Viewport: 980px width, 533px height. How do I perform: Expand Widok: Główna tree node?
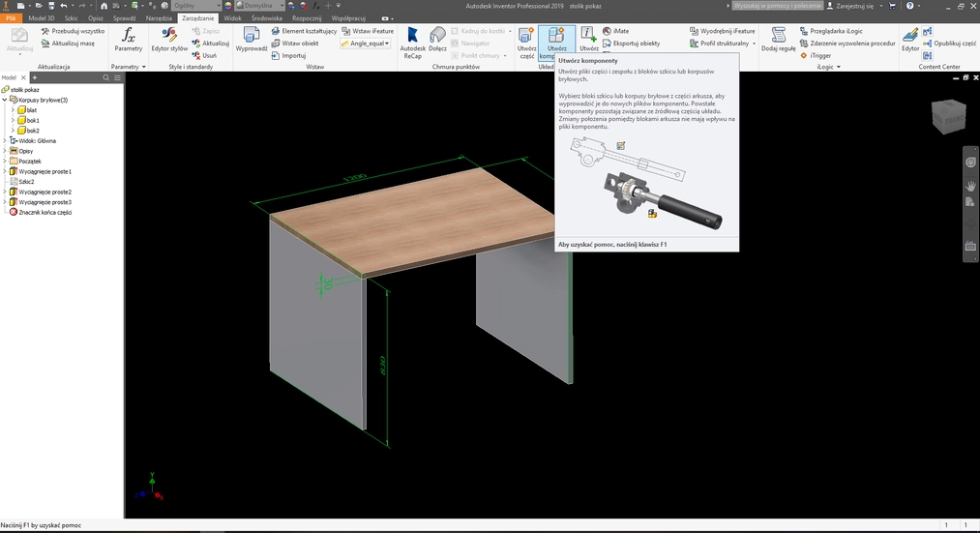pos(5,140)
